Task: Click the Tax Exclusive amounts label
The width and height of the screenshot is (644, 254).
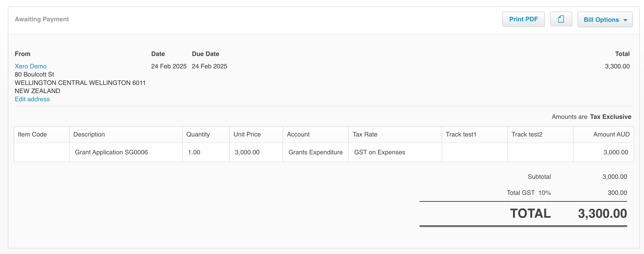Action: coord(610,117)
